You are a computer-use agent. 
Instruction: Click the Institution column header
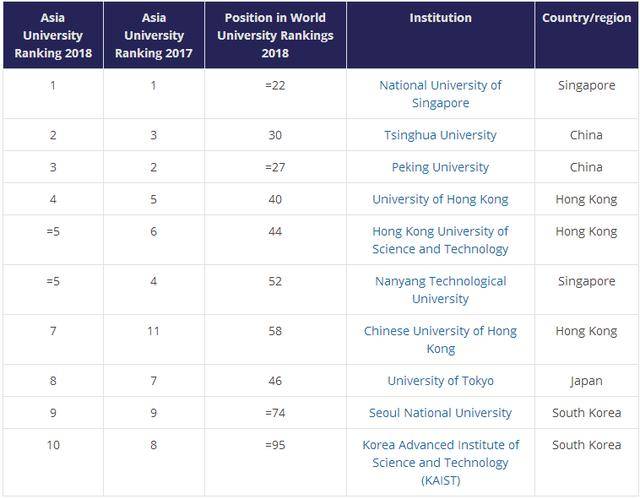[x=440, y=19]
